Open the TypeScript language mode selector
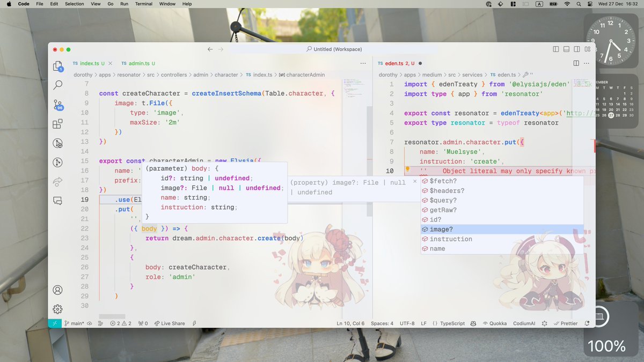The width and height of the screenshot is (644, 362). (x=449, y=323)
